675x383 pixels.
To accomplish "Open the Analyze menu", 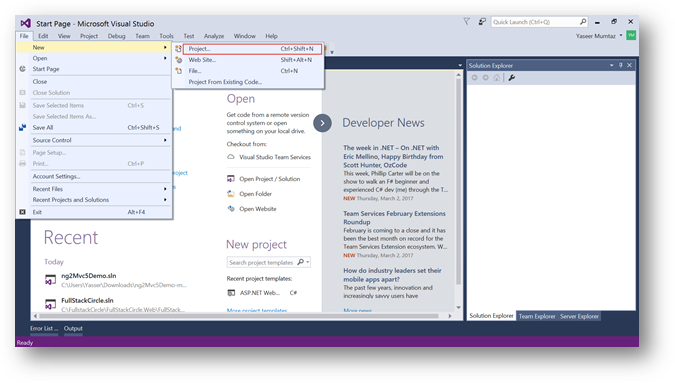I will tap(214, 36).
